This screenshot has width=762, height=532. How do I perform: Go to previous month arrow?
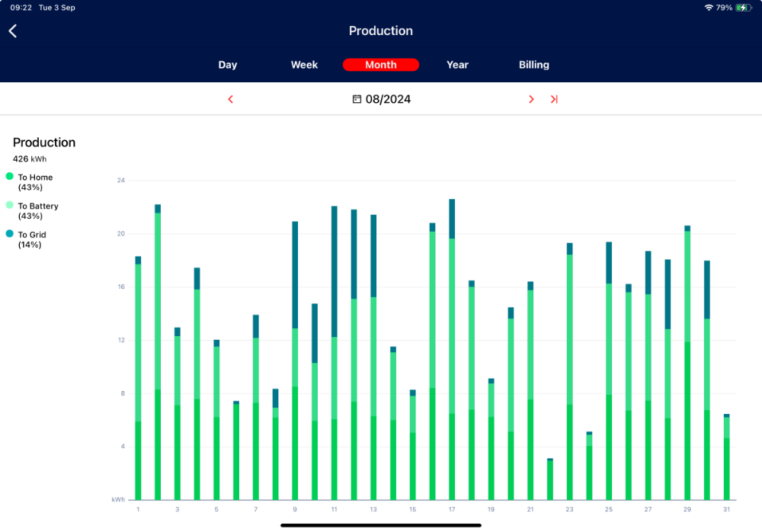tap(231, 99)
